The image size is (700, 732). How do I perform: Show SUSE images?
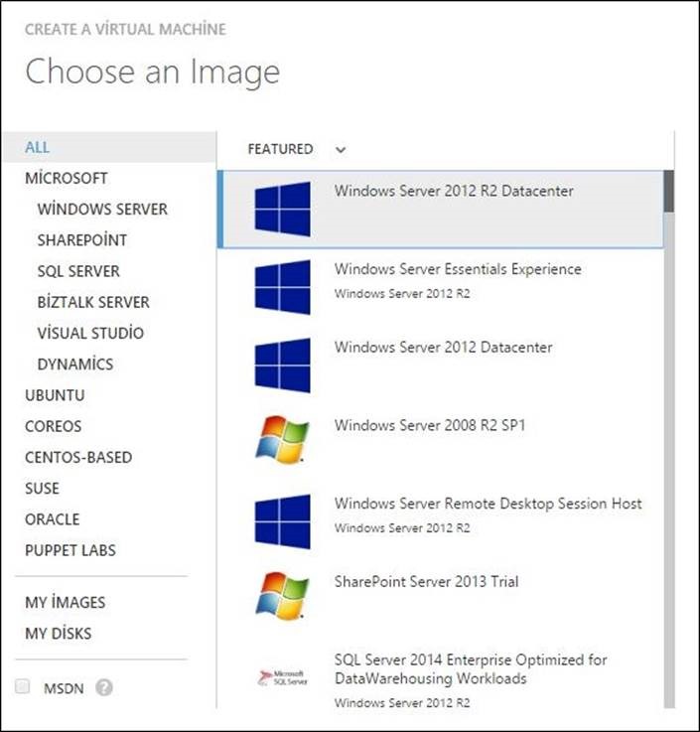42,489
